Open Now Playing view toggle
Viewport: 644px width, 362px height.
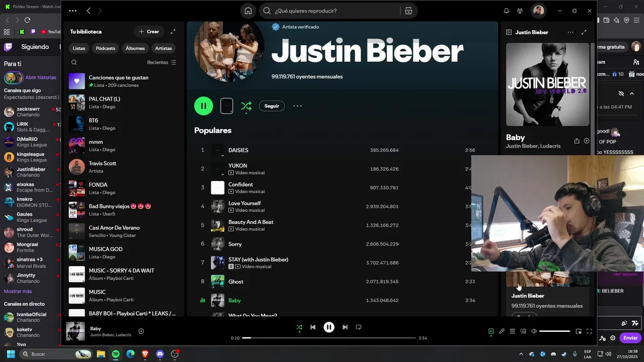click(x=491, y=331)
